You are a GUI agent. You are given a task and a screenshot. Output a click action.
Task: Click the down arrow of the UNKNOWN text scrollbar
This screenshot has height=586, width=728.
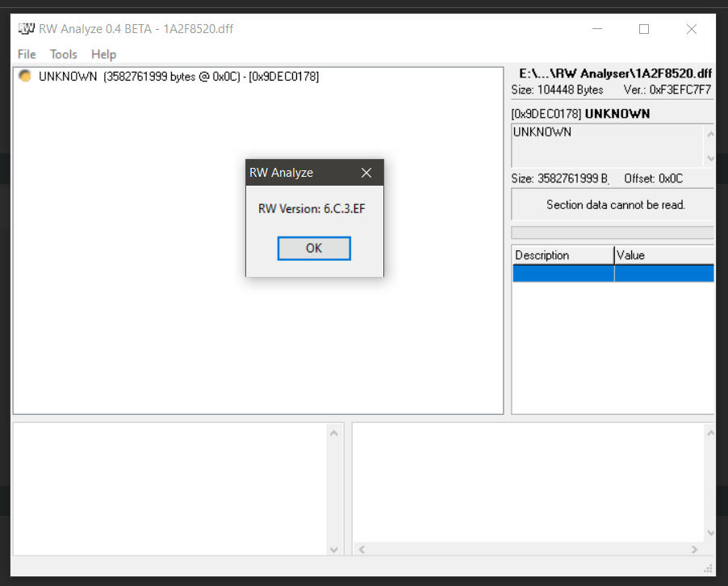[x=709, y=158]
